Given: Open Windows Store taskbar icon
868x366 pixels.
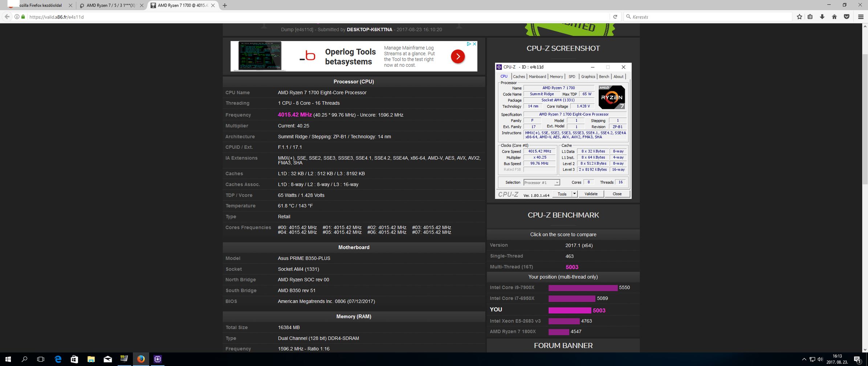Looking at the screenshot, I should pos(74,359).
